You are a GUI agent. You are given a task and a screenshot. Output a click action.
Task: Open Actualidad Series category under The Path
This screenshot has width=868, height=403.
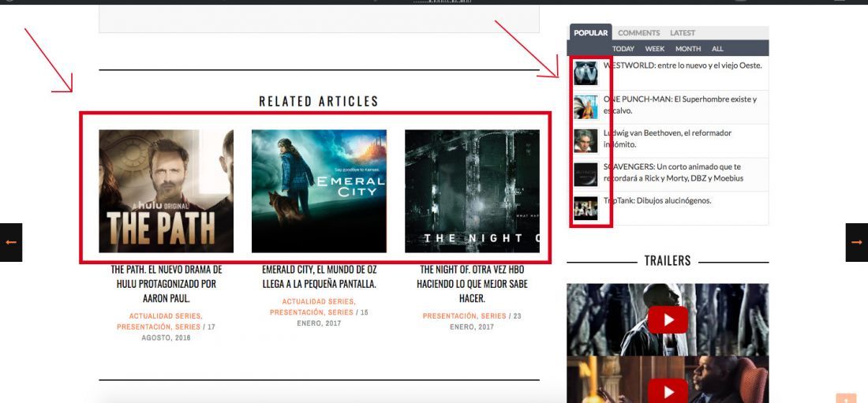[166, 316]
